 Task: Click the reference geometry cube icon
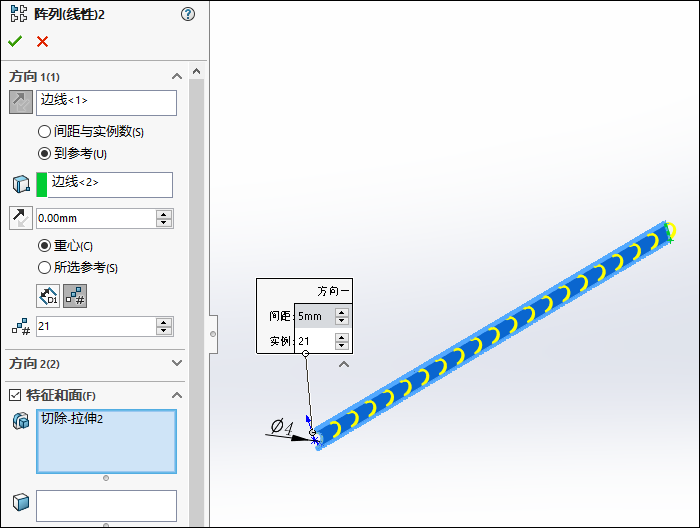(21, 184)
